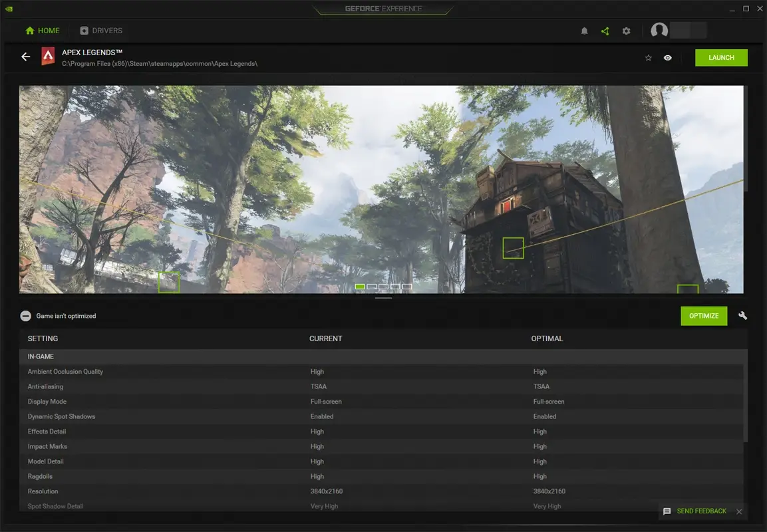Viewport: 767px width, 532px height.
Task: Open your profile avatar menu
Action: coord(659,31)
